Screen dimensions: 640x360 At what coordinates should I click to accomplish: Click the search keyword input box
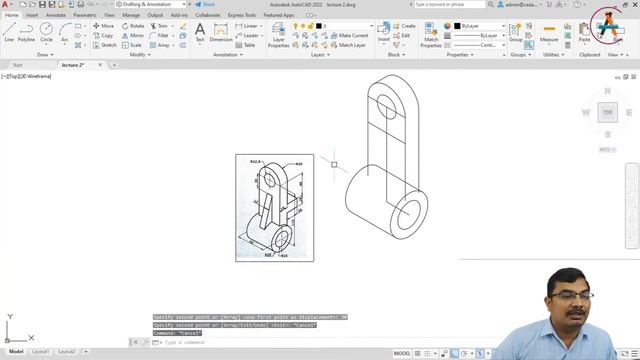point(450,4)
